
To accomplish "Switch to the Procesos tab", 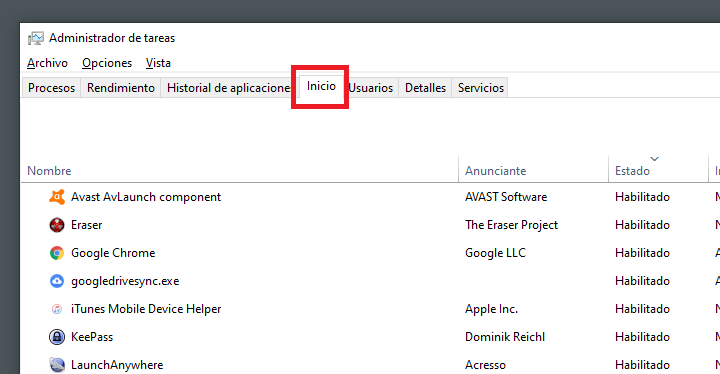I will point(51,88).
